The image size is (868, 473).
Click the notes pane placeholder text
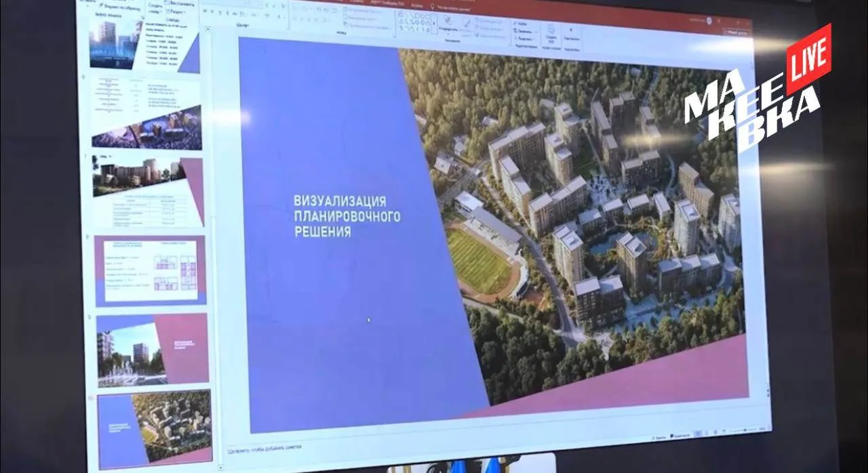[x=264, y=447]
